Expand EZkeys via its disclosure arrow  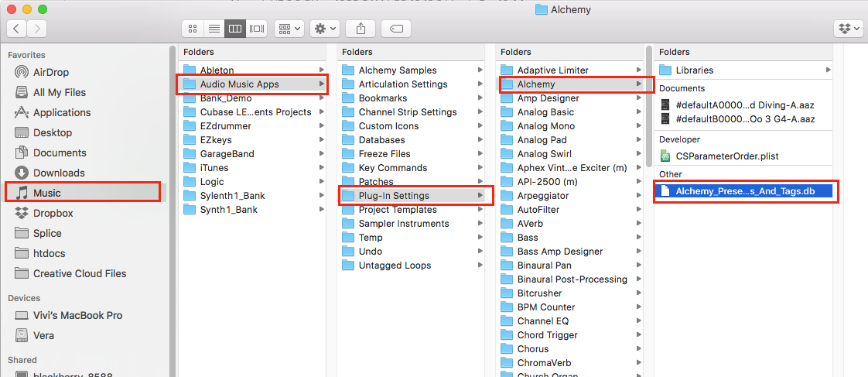322,140
